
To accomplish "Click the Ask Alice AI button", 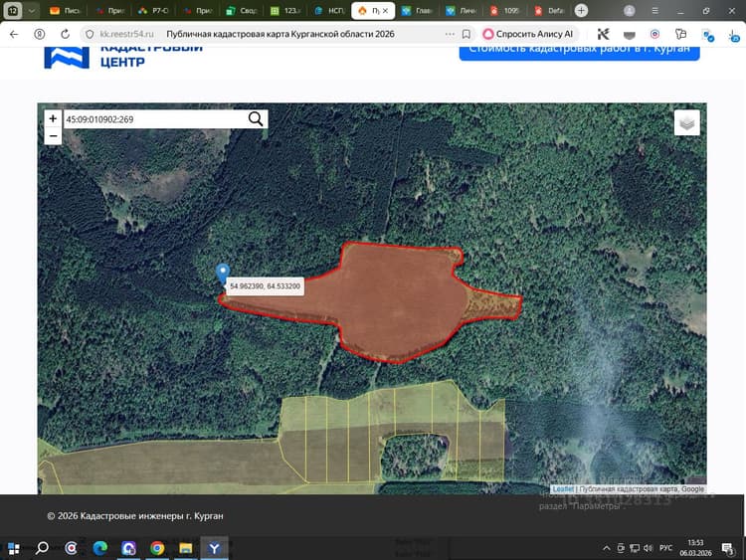I will [x=528, y=34].
